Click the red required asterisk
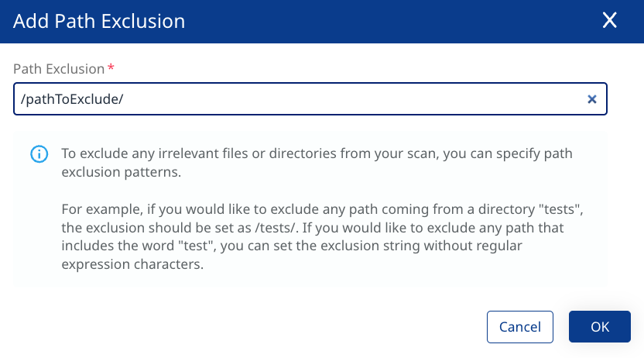Image resolution: width=644 pixels, height=358 pixels. click(x=111, y=68)
